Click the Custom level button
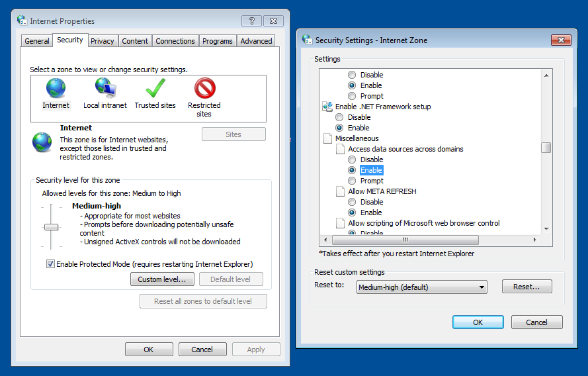 tap(162, 279)
